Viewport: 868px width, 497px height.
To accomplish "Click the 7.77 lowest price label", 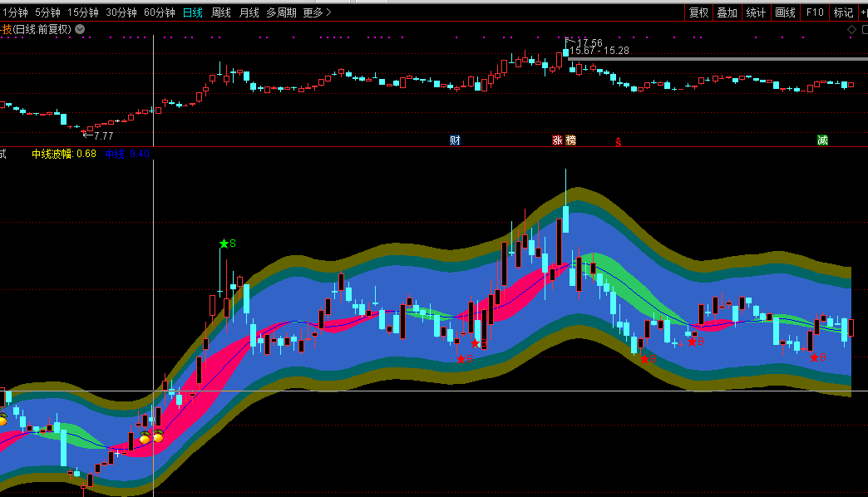I will pyautogui.click(x=102, y=135).
